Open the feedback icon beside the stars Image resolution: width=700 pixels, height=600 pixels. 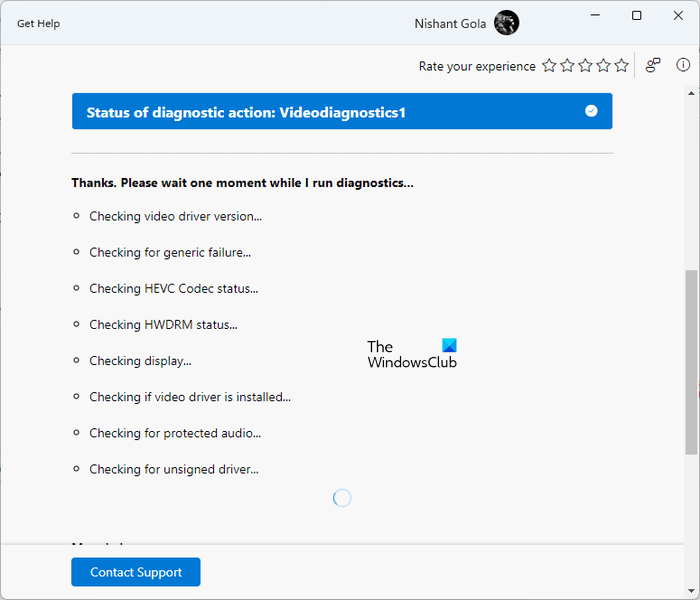[653, 66]
